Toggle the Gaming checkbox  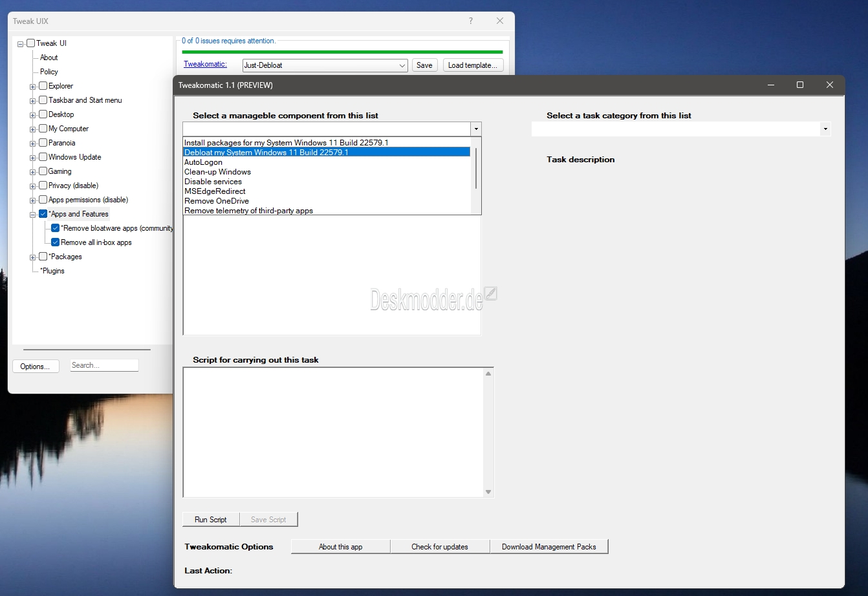pyautogui.click(x=43, y=171)
